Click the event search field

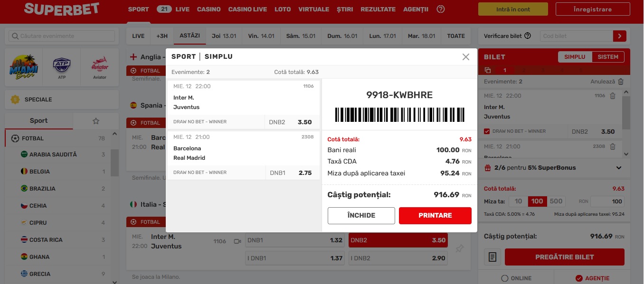click(x=62, y=36)
